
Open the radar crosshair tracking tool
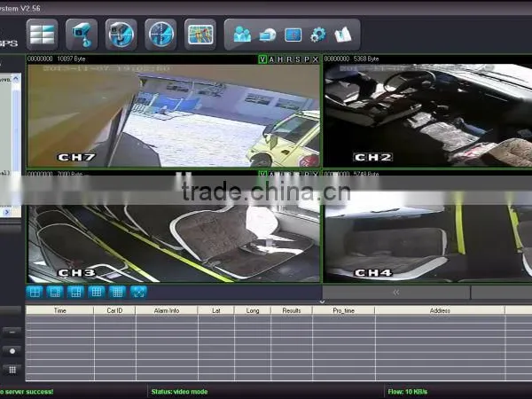160,35
